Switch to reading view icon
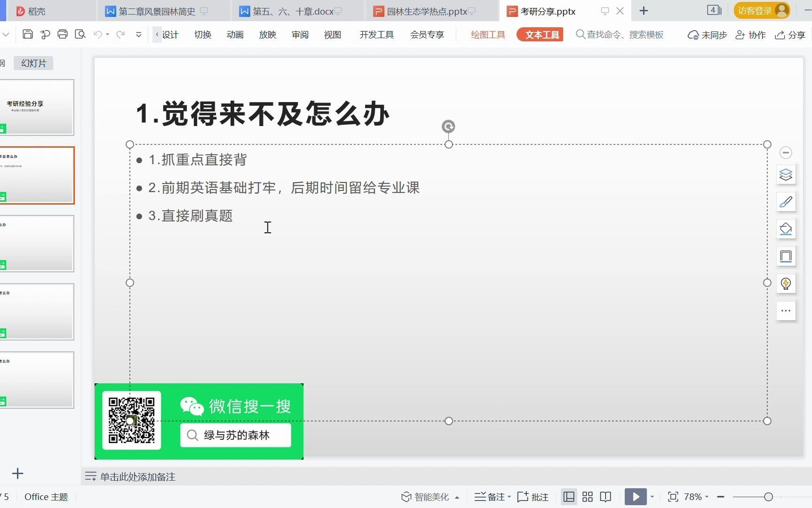 click(x=606, y=497)
